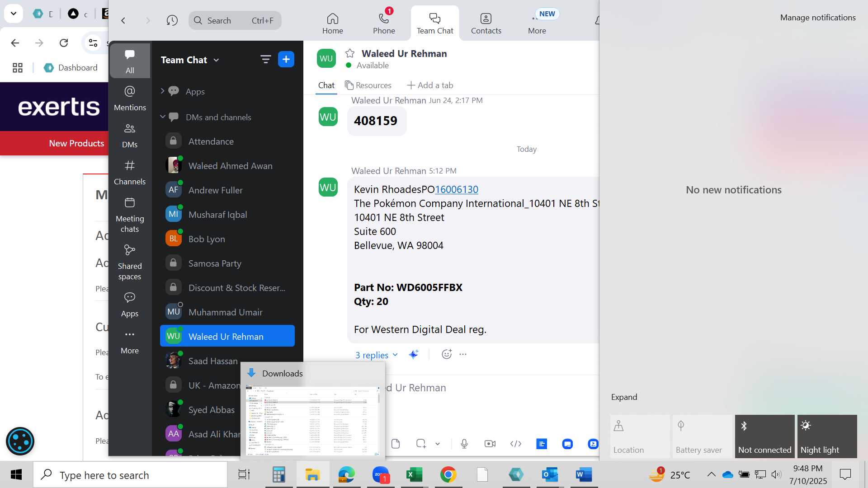This screenshot has width=868, height=488.
Task: Click the chat list filter icon
Action: 265,60
